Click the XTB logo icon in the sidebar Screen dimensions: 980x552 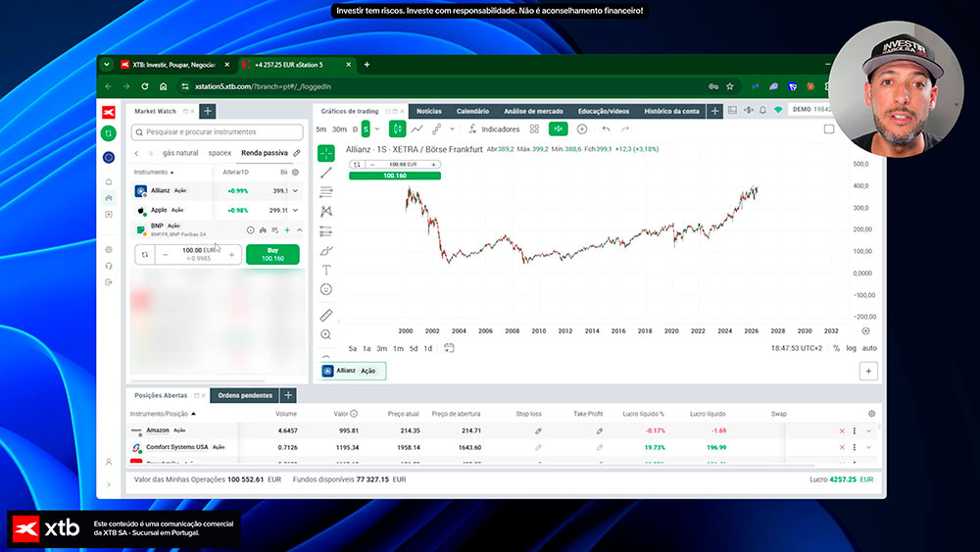pyautogui.click(x=109, y=113)
